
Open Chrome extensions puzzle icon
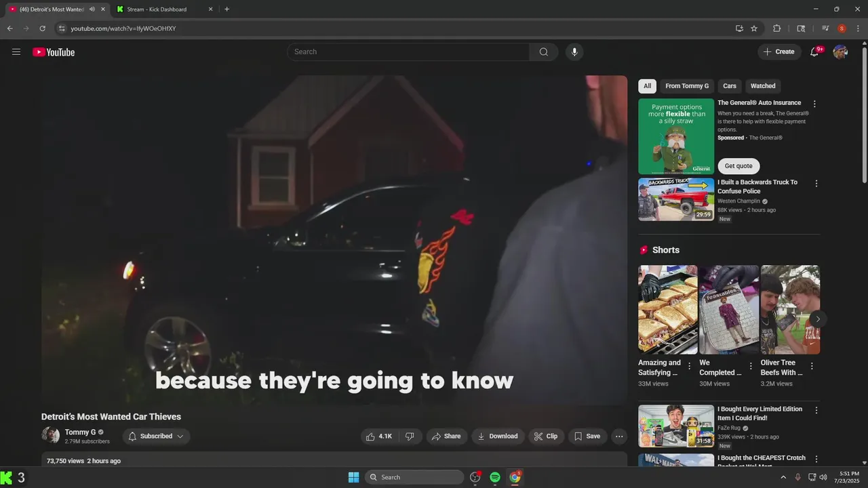coord(777,28)
